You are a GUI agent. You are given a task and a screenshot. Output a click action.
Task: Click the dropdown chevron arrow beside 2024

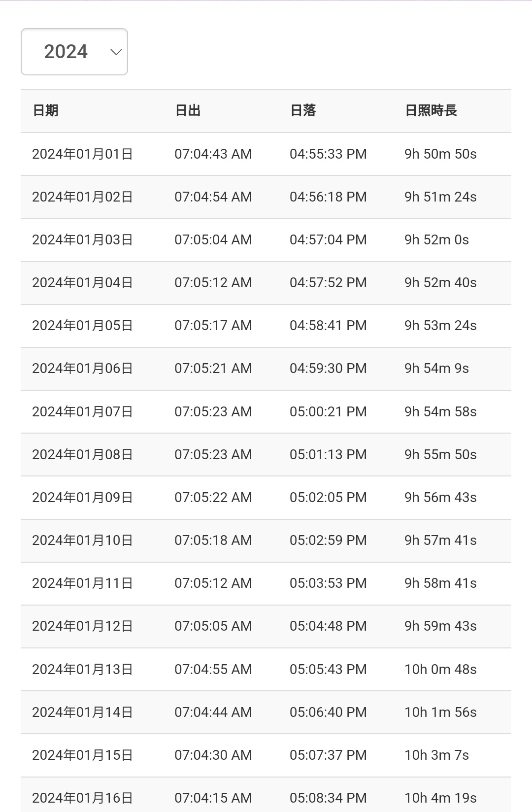click(x=116, y=52)
